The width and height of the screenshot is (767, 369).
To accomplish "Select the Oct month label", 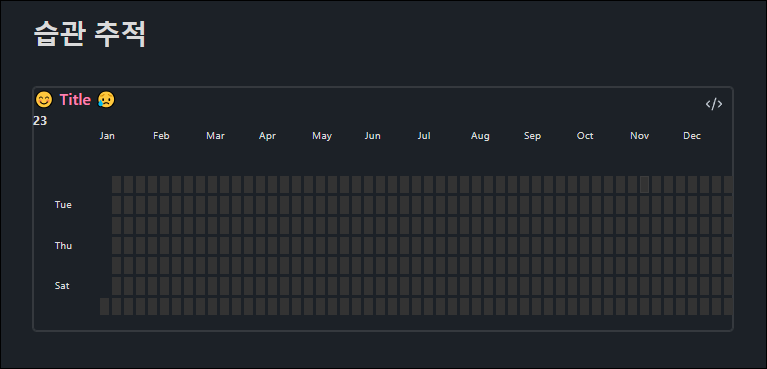I will coord(585,136).
